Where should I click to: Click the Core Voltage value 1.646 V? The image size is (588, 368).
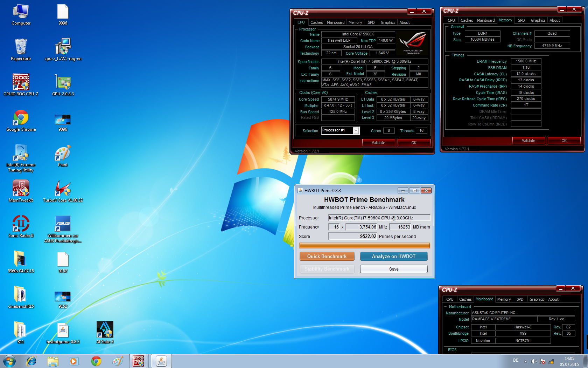point(382,53)
